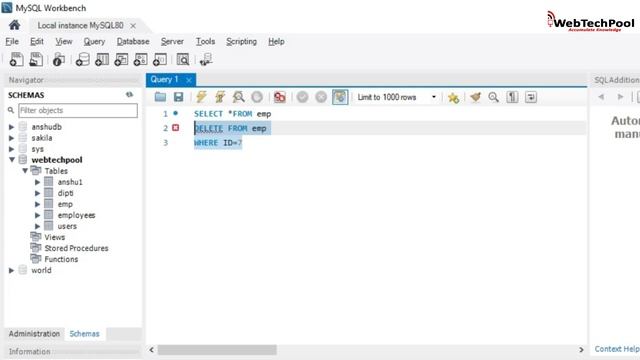Click the horizontal scrollbar thumb in editor
Screen dimensions: 640x360
pyautogui.click(x=217, y=350)
